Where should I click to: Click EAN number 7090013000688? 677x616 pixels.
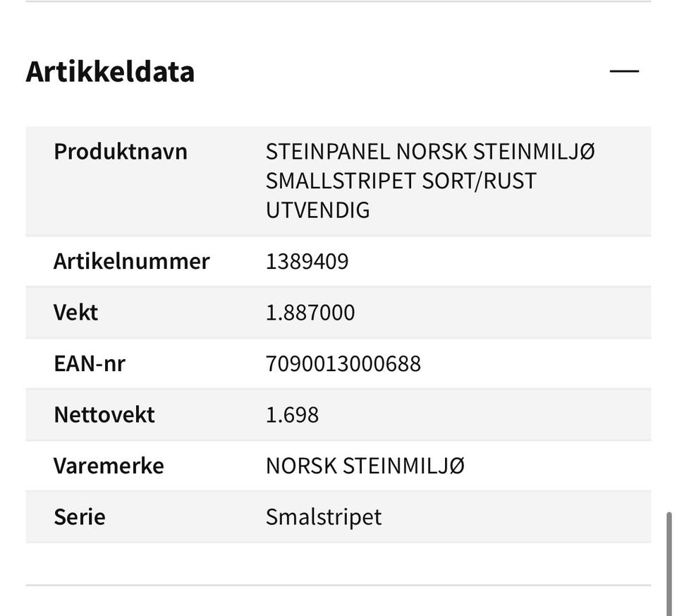pyautogui.click(x=343, y=363)
